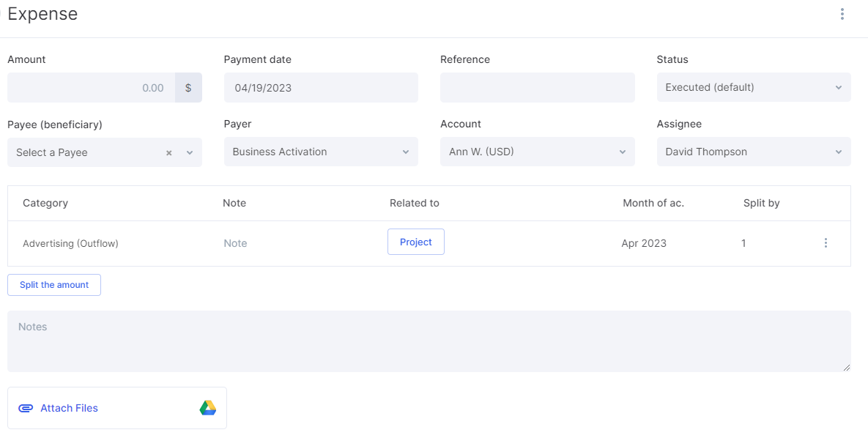Click the paperclip attach icon
Viewport: 868px width, 438px height.
[26, 408]
